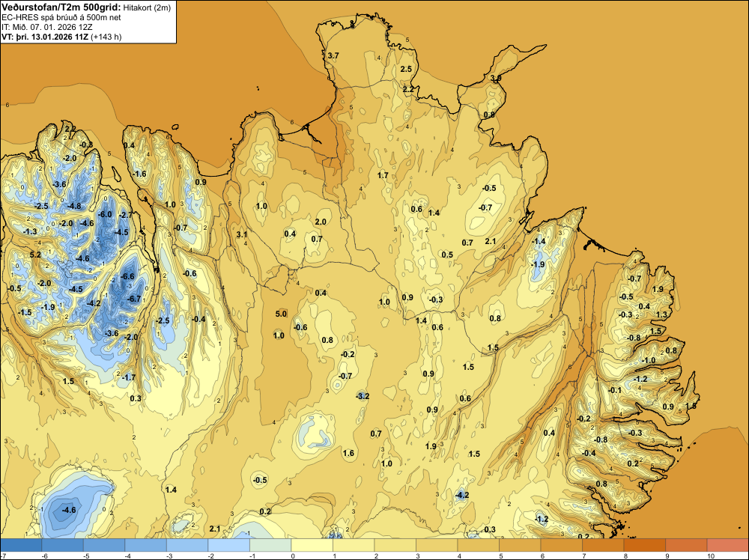Click the 'IT: Mið. 07. 01. 2026 12Z' line
Screen dimensions: 749x560
tap(47, 27)
